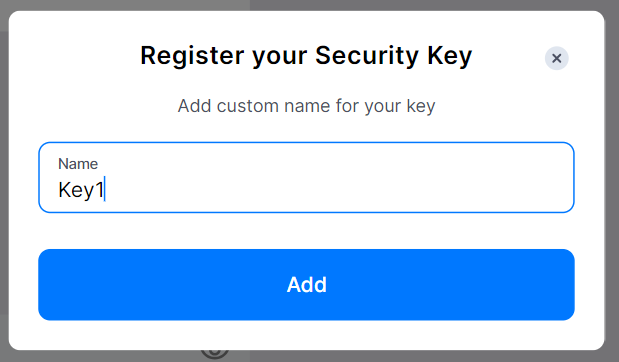Click the Add button
Image resolution: width=619 pixels, height=362 pixels.
[x=306, y=285]
